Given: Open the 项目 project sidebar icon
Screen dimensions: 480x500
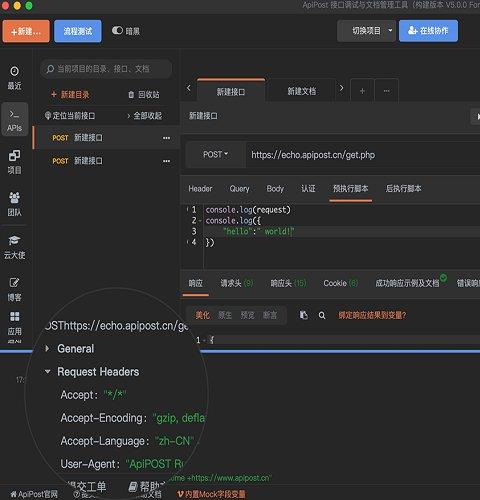Looking at the screenshot, I should tap(14, 162).
